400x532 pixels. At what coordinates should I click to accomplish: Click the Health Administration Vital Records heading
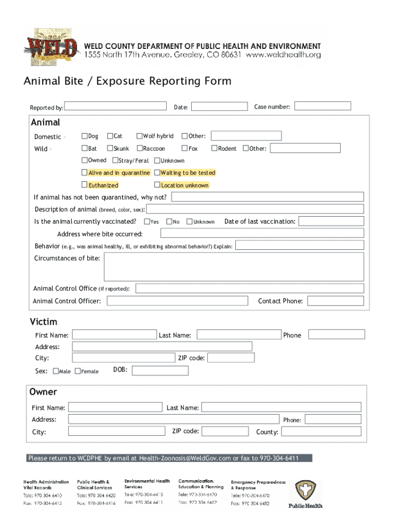tap(46, 485)
